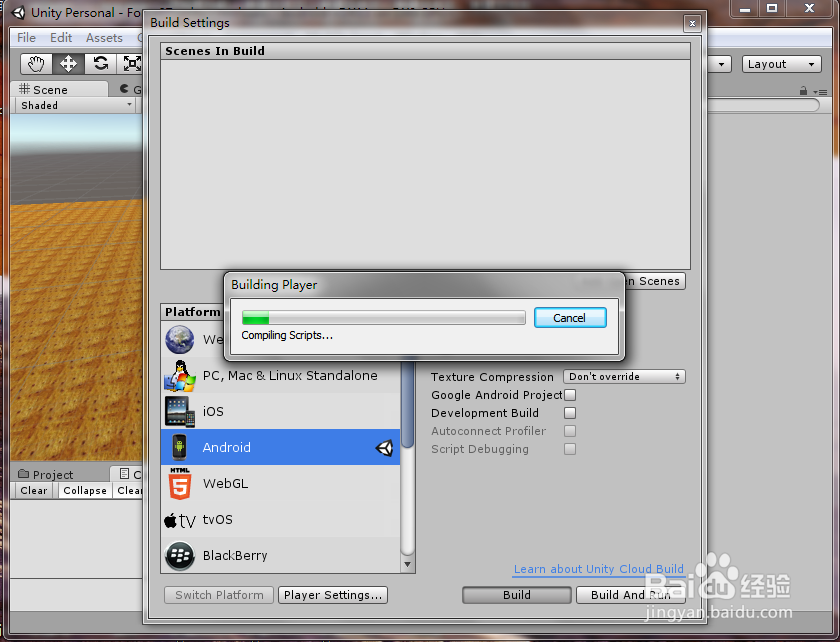Select the Android platform row
The image size is (840, 642).
280,447
